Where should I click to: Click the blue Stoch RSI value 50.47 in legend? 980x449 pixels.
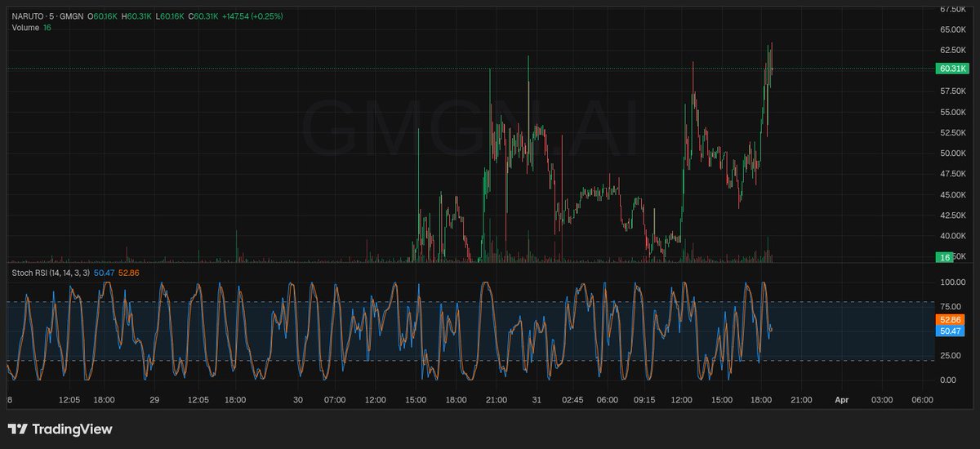click(104, 273)
